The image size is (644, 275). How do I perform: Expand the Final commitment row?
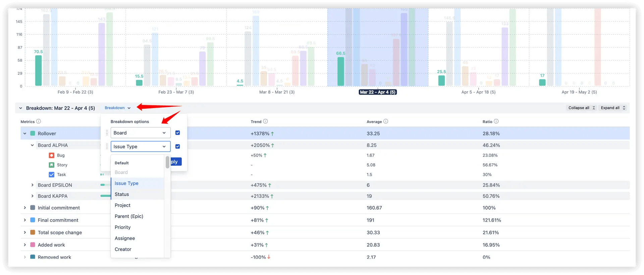[25, 220]
